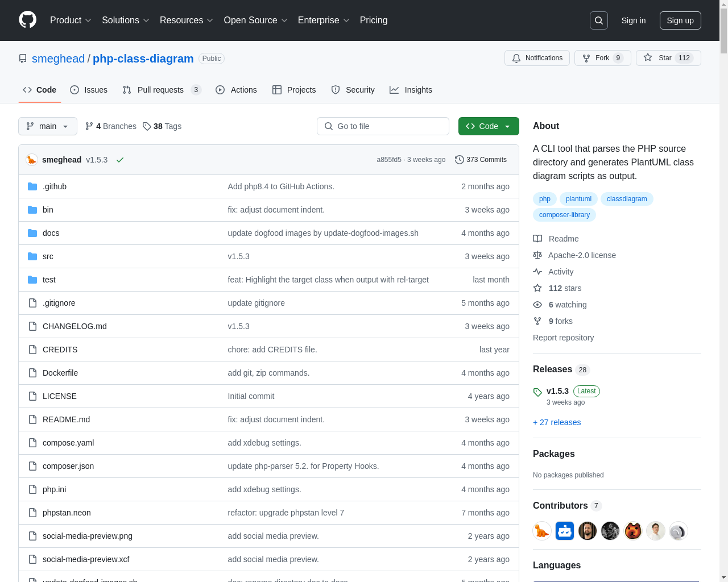
Task: Switch to the Projects tab
Action: pos(294,90)
